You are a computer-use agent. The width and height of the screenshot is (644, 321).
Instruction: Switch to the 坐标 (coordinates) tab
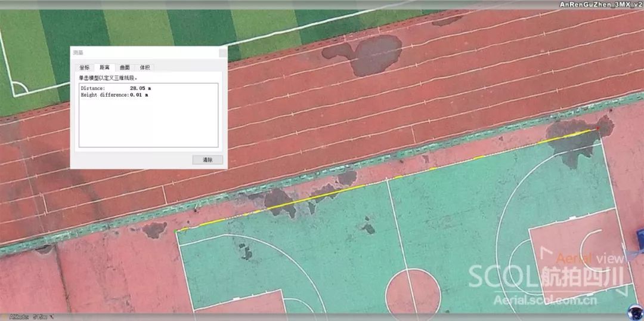tap(84, 67)
